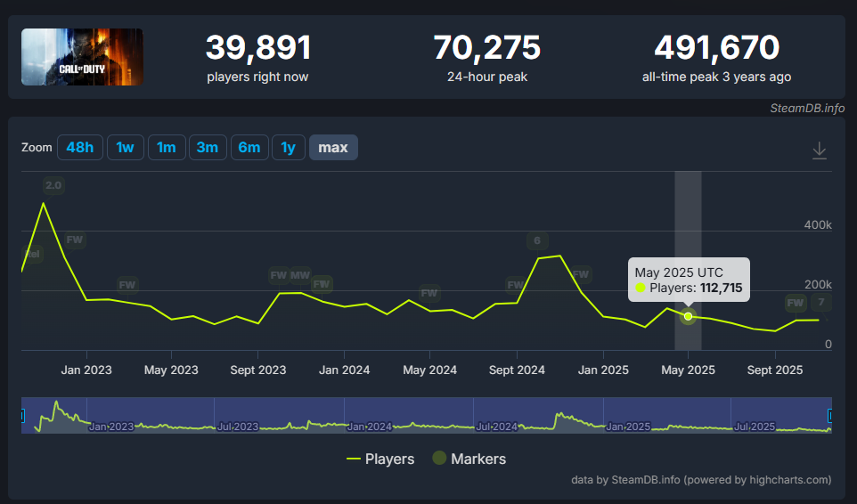The height and width of the screenshot is (504, 857).
Task: Click the left navigator range handle
Action: [22, 416]
